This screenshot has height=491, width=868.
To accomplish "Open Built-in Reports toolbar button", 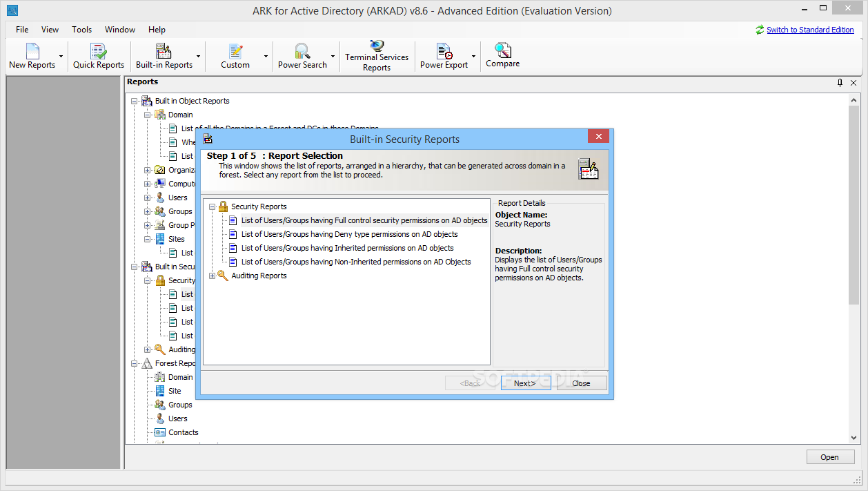I will 164,56.
